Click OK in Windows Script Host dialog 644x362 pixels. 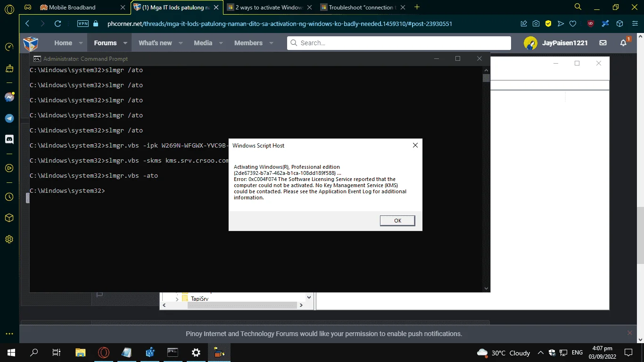pos(397,221)
